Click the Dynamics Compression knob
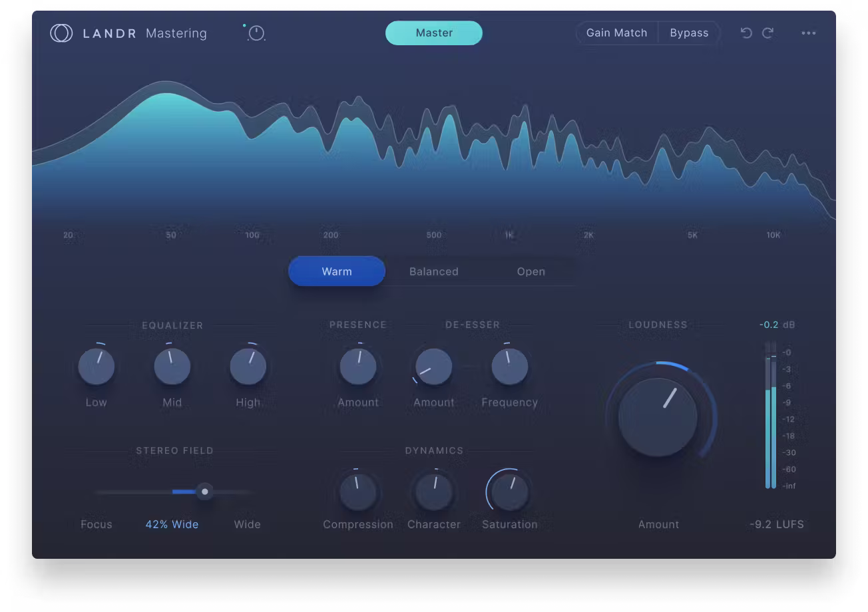The height and width of the screenshot is (612, 868). [358, 492]
